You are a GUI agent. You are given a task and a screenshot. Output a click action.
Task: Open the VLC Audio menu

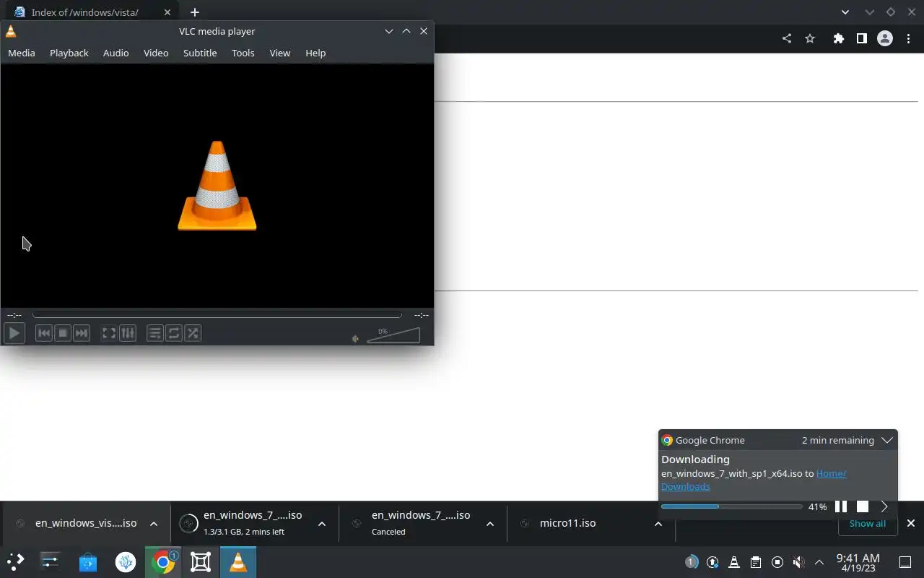(115, 53)
